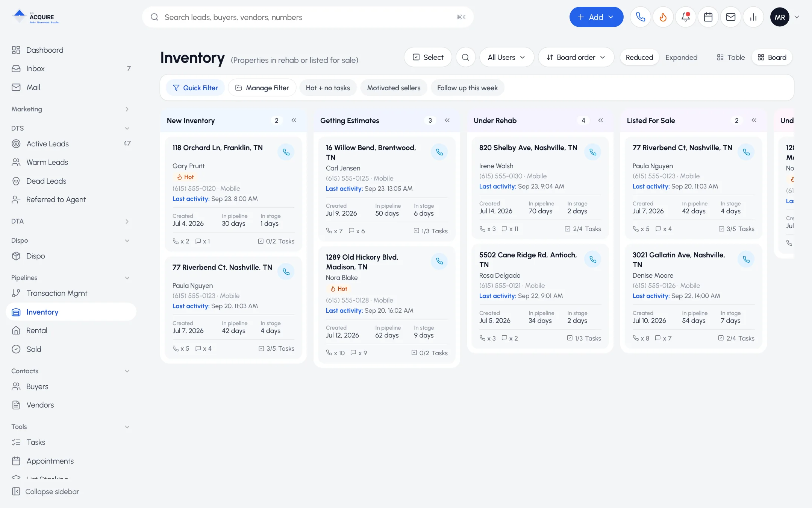Collapse the Under Rehab column
812x508 pixels.
tap(601, 120)
